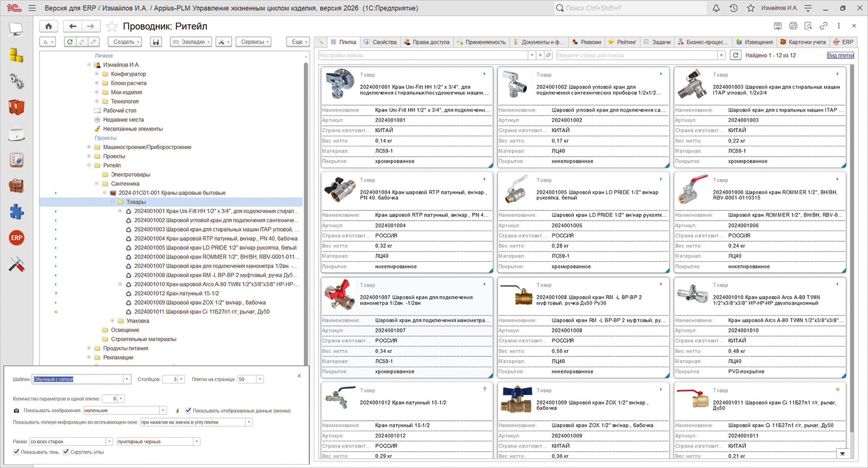The width and height of the screenshot is (868, 468).
Task: Collapse the Сантехника tree node
Action: click(97, 184)
